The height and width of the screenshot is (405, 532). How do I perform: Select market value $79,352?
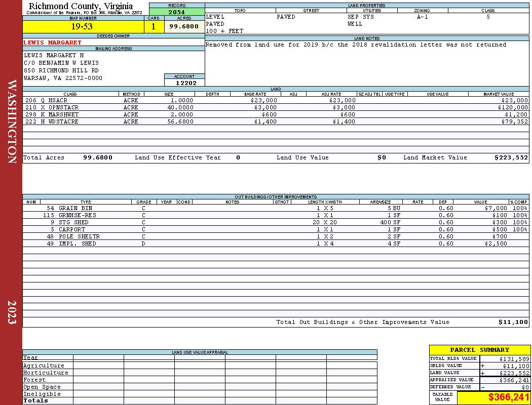click(515, 121)
